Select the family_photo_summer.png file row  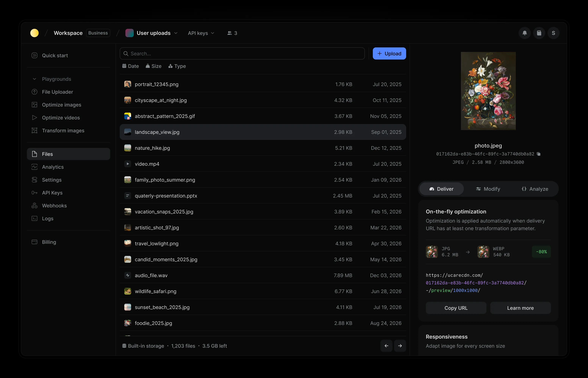263,180
